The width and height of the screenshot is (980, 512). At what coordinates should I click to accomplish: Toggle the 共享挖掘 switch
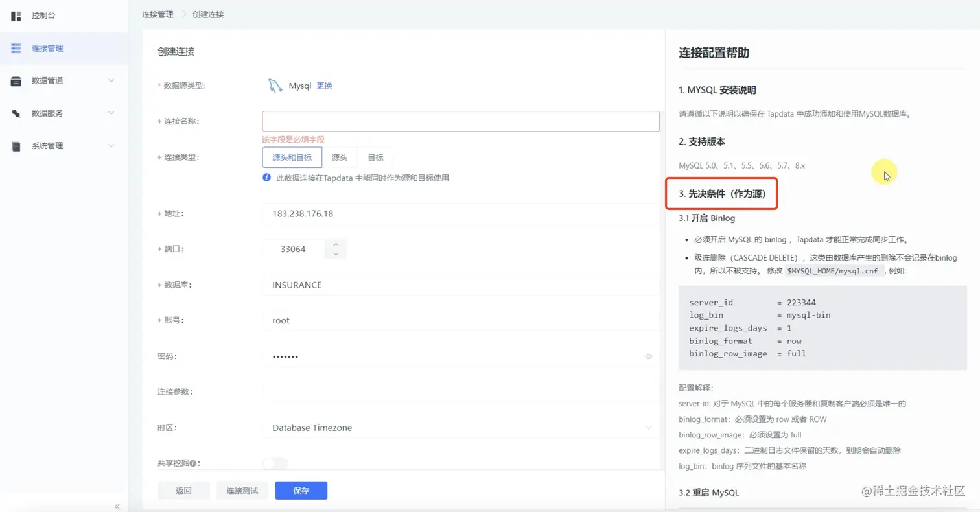(275, 463)
